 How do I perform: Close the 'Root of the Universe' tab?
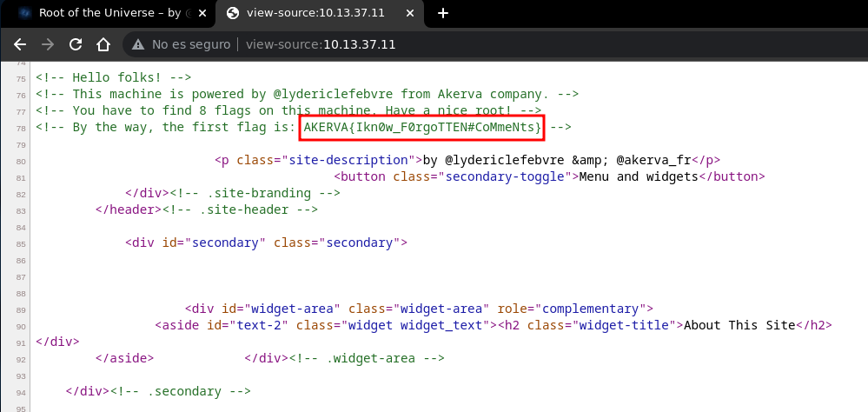202,13
